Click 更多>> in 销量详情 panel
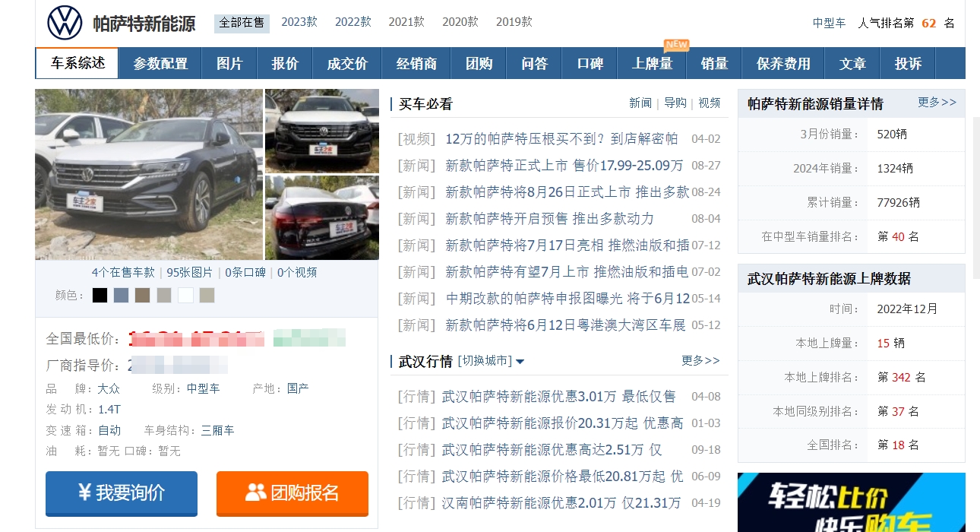 click(937, 102)
